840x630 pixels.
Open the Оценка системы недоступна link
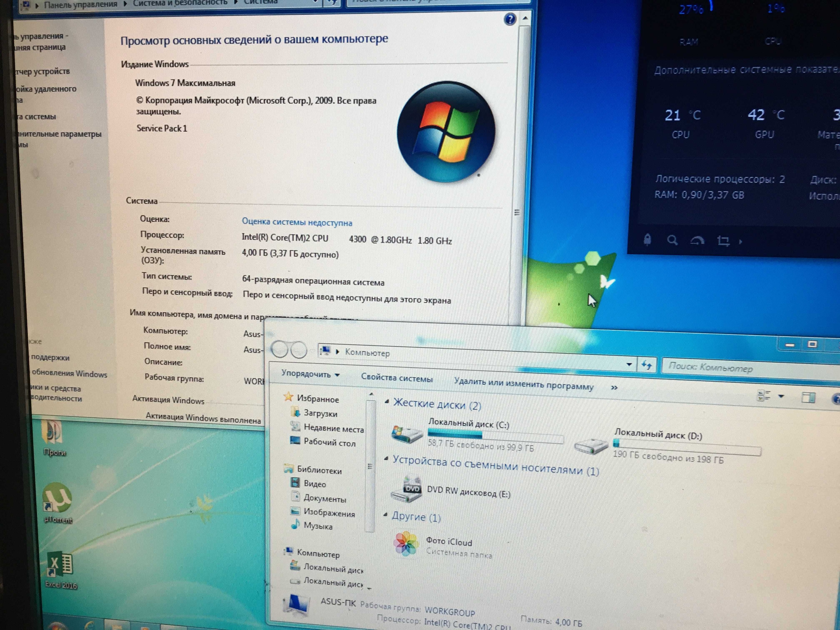click(297, 222)
